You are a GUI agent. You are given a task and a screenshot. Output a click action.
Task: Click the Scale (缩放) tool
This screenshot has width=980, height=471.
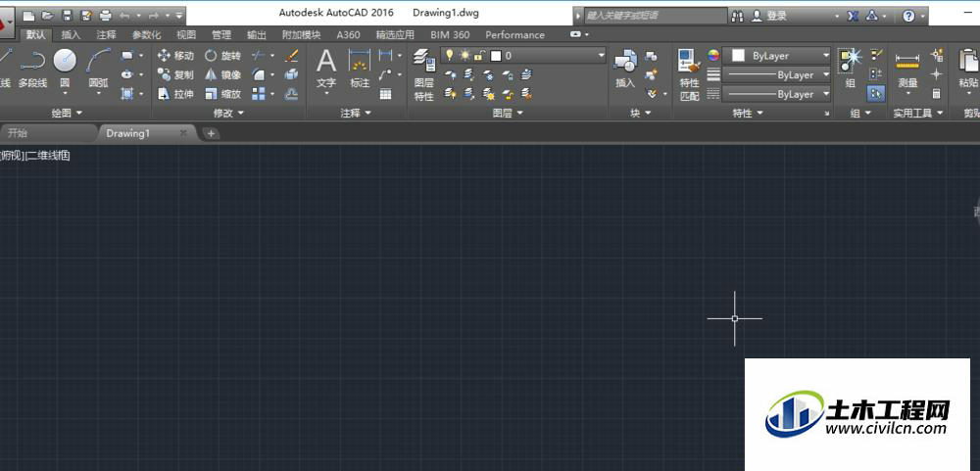[x=223, y=94]
